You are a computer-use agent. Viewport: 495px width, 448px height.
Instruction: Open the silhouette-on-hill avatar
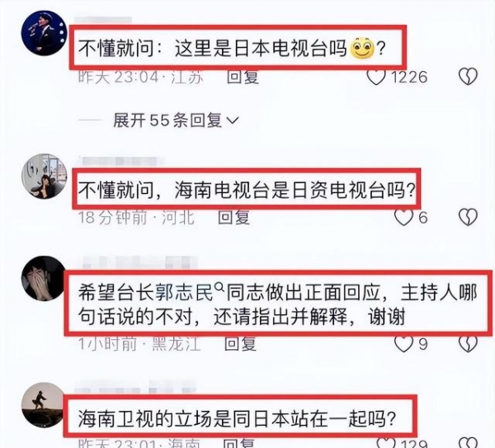45,405
